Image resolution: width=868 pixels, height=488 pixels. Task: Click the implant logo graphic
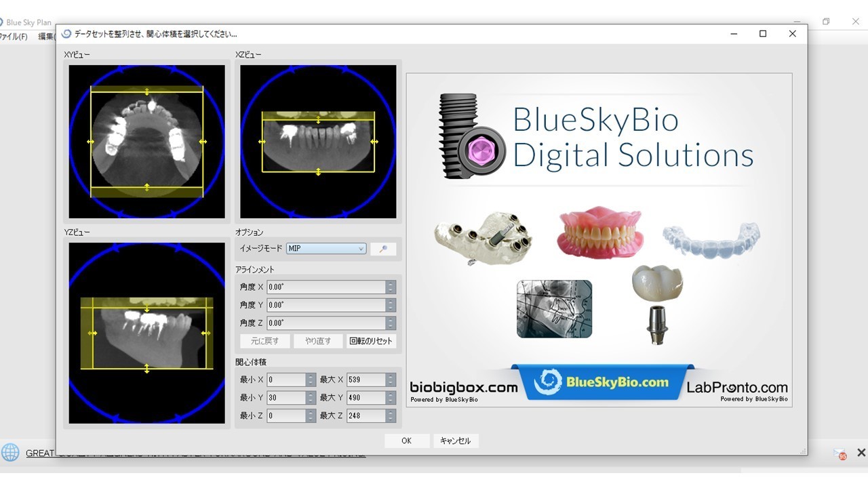[471, 136]
